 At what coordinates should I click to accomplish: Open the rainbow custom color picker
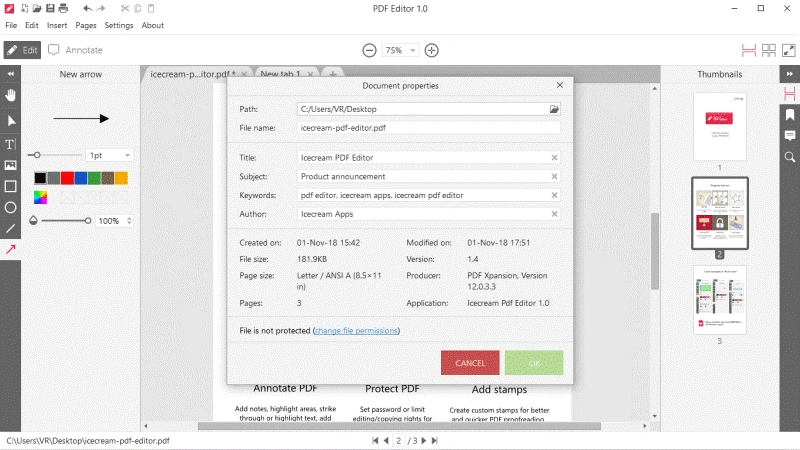point(40,197)
